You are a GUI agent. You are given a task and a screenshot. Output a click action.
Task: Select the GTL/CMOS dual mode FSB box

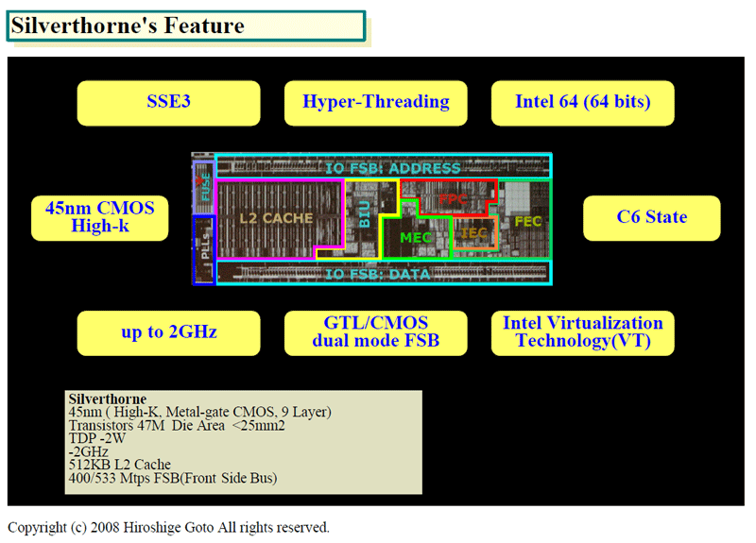[375, 333]
